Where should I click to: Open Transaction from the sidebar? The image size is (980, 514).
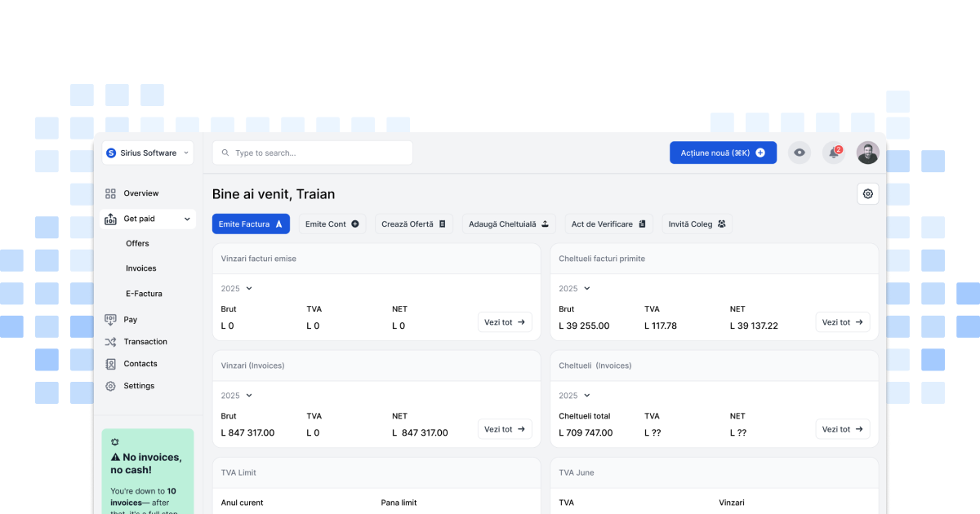point(145,342)
